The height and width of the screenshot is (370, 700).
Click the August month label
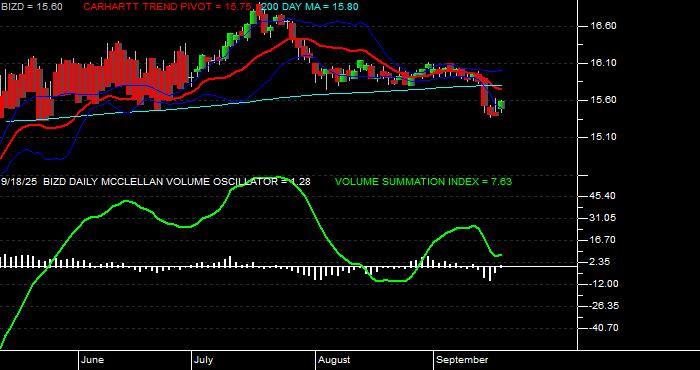pos(334,360)
